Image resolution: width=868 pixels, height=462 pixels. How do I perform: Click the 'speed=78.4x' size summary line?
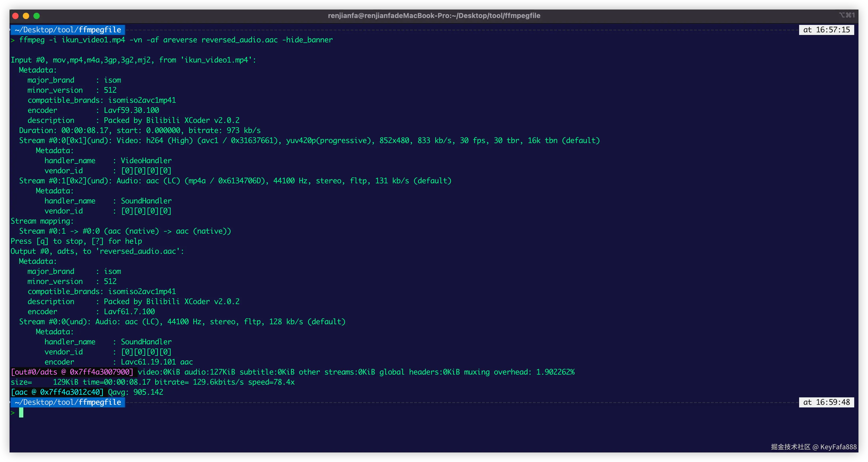[x=152, y=382]
